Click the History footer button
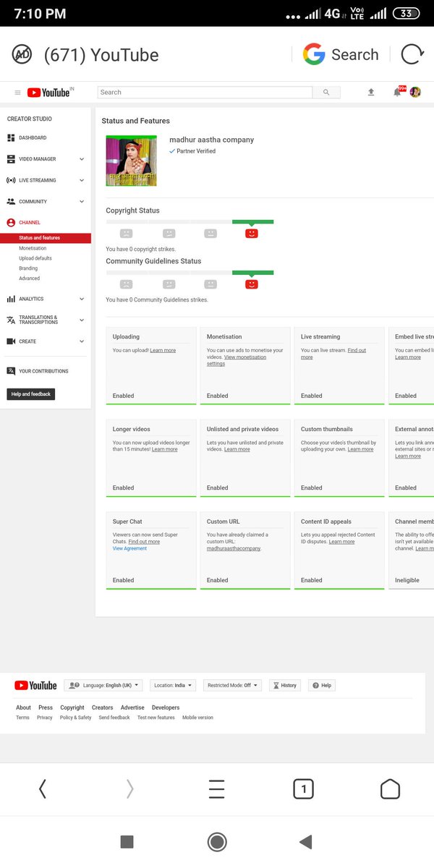Viewport: 434px width, 868px height. pyautogui.click(x=285, y=685)
